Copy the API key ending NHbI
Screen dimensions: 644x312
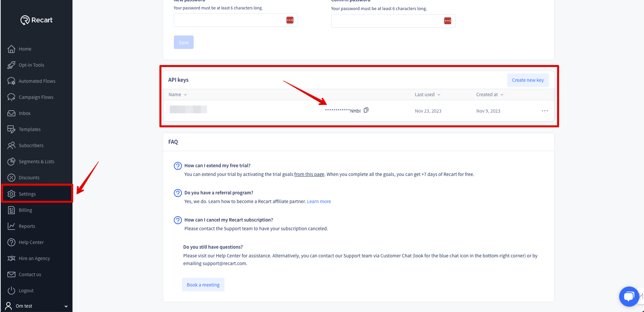[366, 110]
